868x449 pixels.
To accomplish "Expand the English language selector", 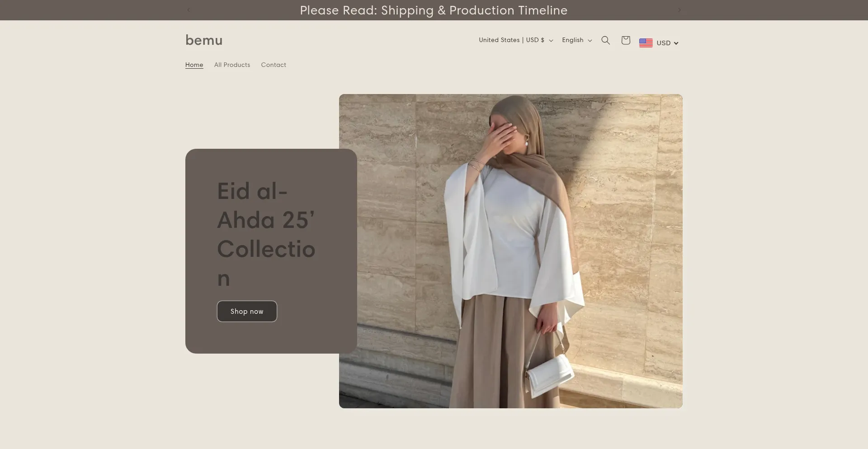I will coord(572,40).
